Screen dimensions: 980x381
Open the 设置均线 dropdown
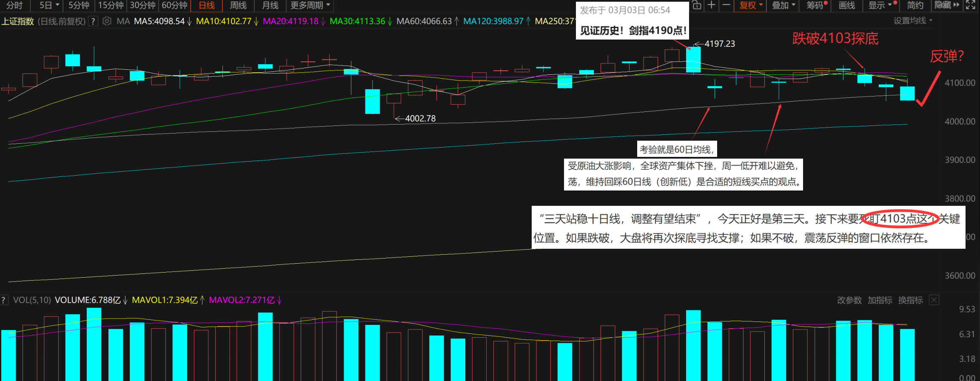pyautogui.click(x=913, y=21)
